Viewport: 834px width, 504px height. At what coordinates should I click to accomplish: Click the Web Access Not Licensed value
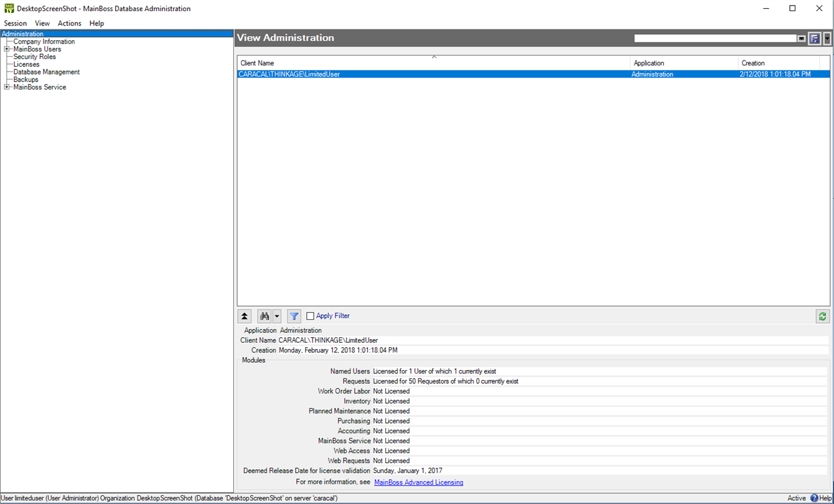pos(391,451)
